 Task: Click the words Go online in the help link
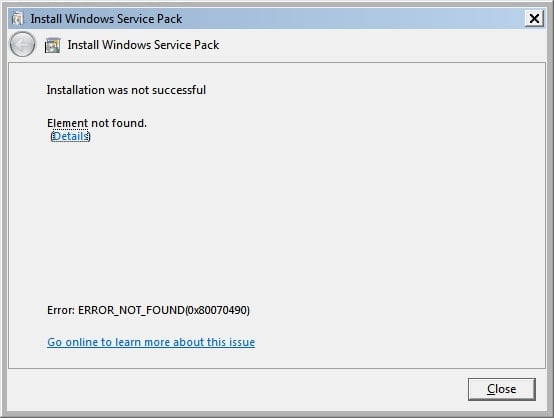coord(73,342)
